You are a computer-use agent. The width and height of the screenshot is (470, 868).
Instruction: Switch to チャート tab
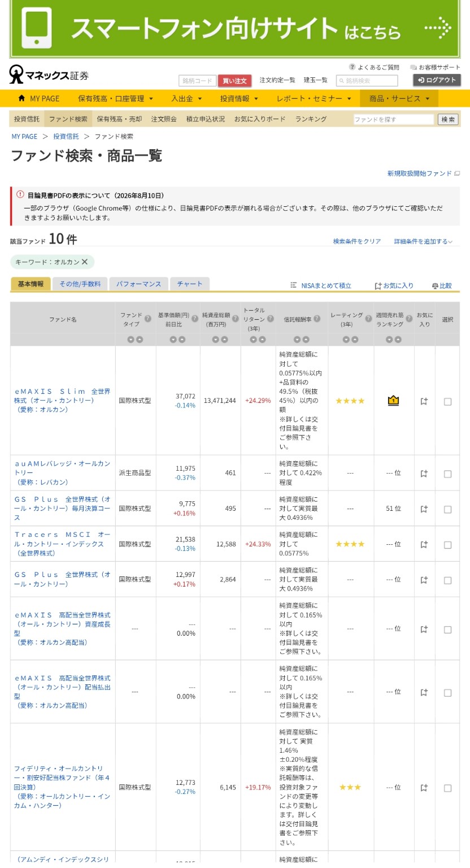pos(190,284)
